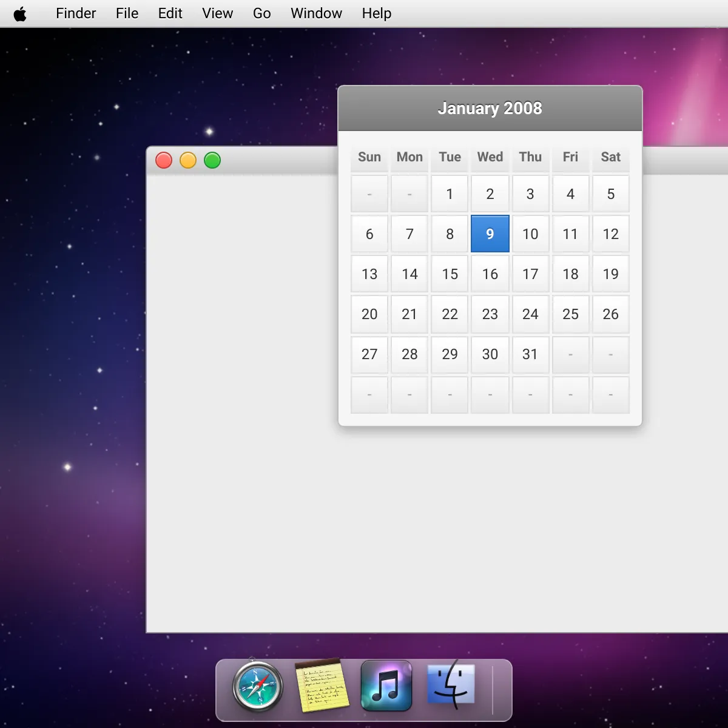728x728 pixels.
Task: Choose the 31st on the calendar
Action: 530,354
